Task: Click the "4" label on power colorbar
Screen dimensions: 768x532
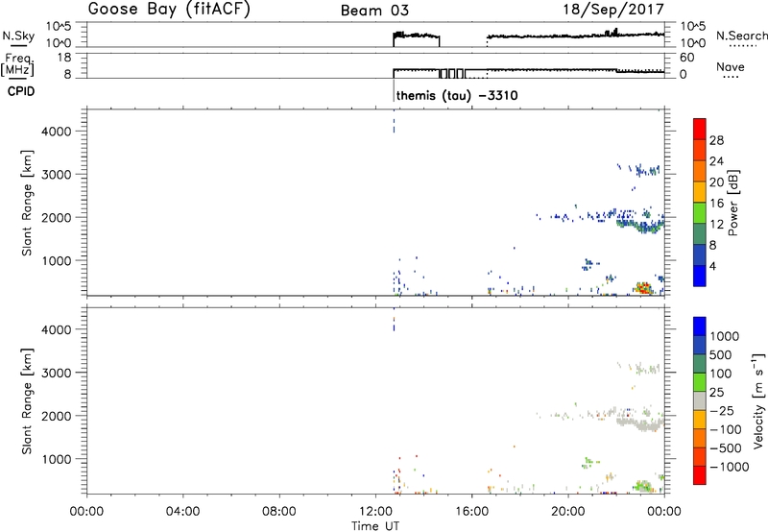Action: [712, 266]
